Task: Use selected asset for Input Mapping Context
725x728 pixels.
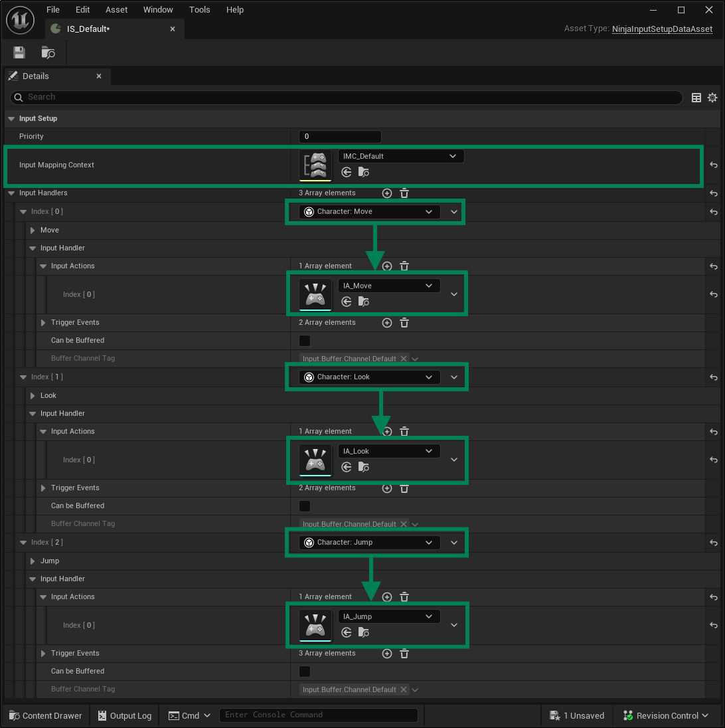Action: coord(346,171)
